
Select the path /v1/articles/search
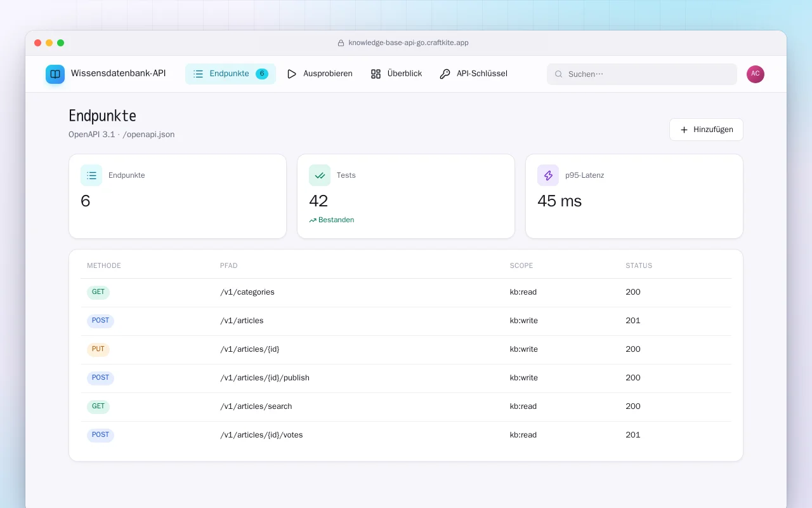tap(256, 406)
